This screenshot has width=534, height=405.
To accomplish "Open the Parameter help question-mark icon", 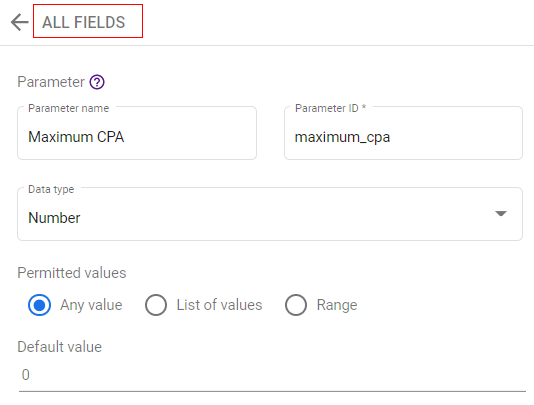I will tap(97, 82).
